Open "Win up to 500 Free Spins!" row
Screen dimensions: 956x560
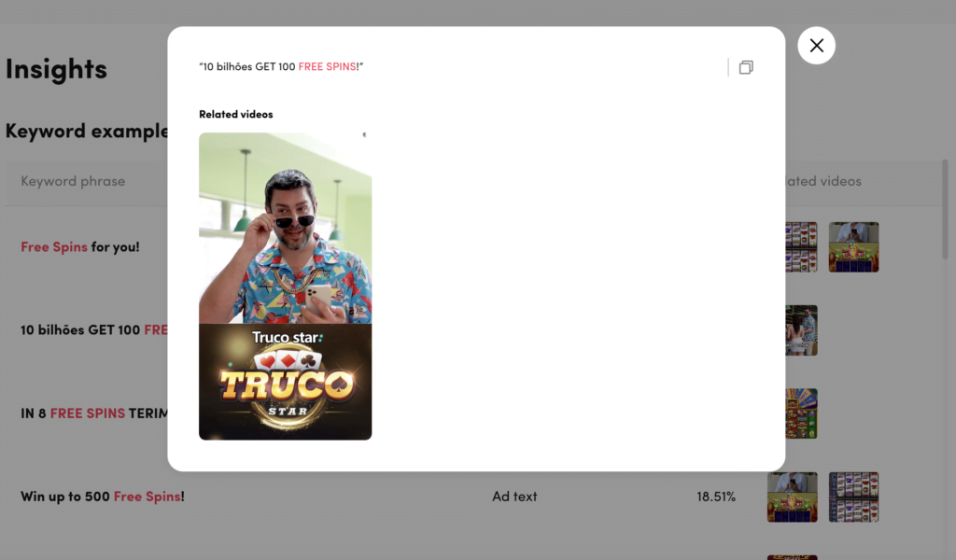103,497
